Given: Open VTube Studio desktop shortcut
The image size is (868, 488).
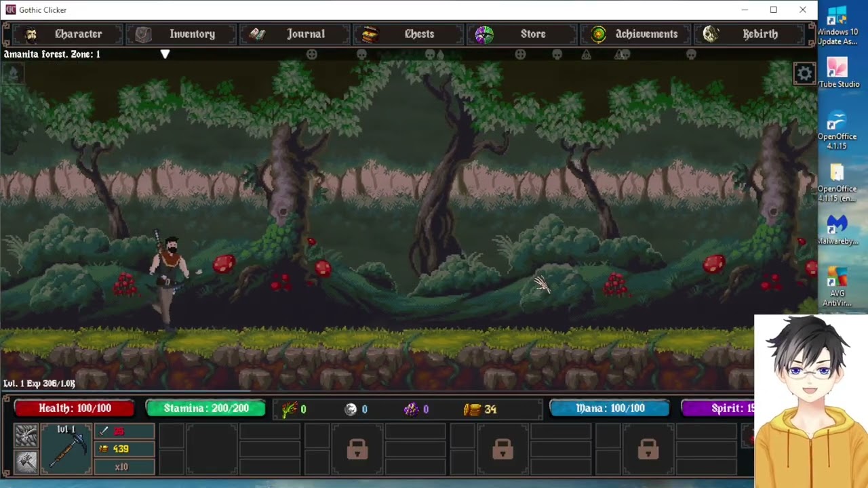Looking at the screenshot, I should pos(837,72).
